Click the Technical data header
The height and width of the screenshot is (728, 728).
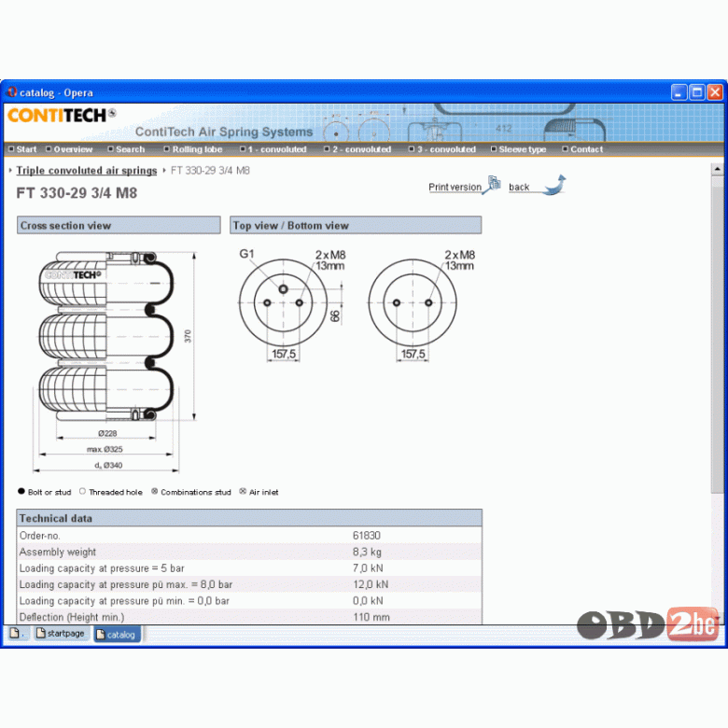[x=249, y=518]
